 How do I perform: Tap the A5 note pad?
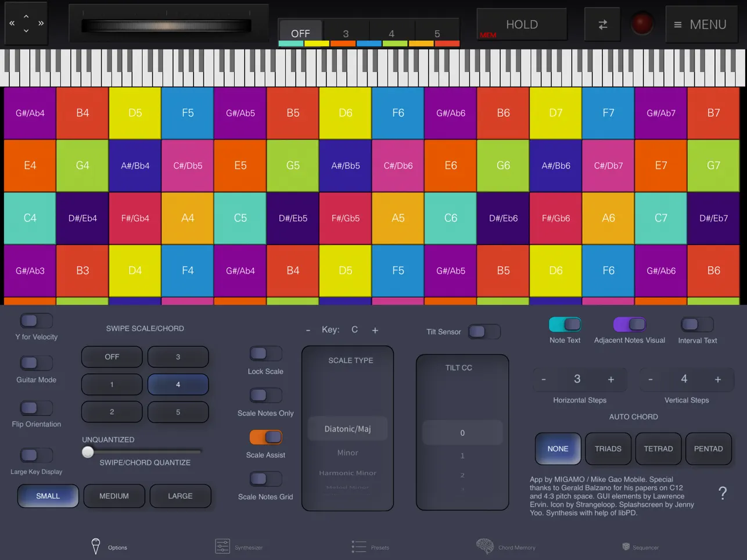(398, 218)
